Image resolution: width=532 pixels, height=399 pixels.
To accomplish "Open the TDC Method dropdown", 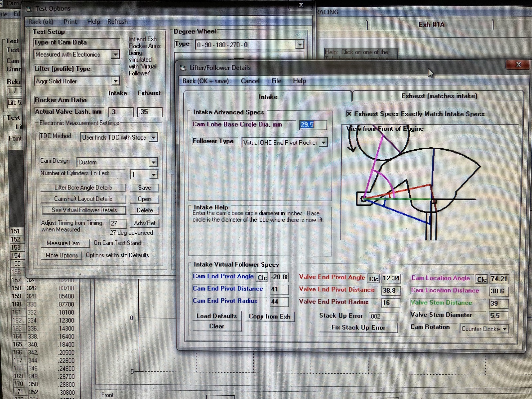I will pyautogui.click(x=153, y=137).
